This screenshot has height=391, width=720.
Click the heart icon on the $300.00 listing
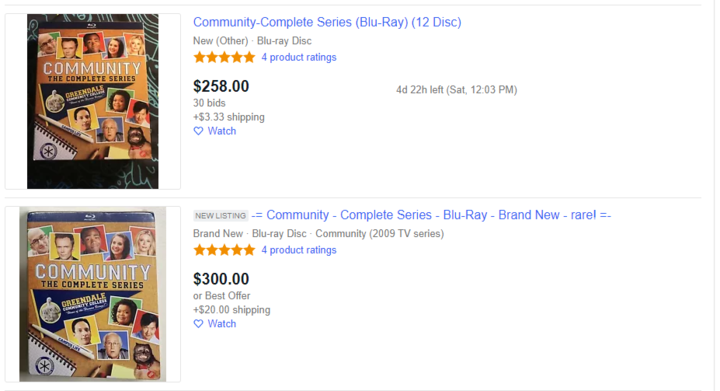tap(198, 324)
